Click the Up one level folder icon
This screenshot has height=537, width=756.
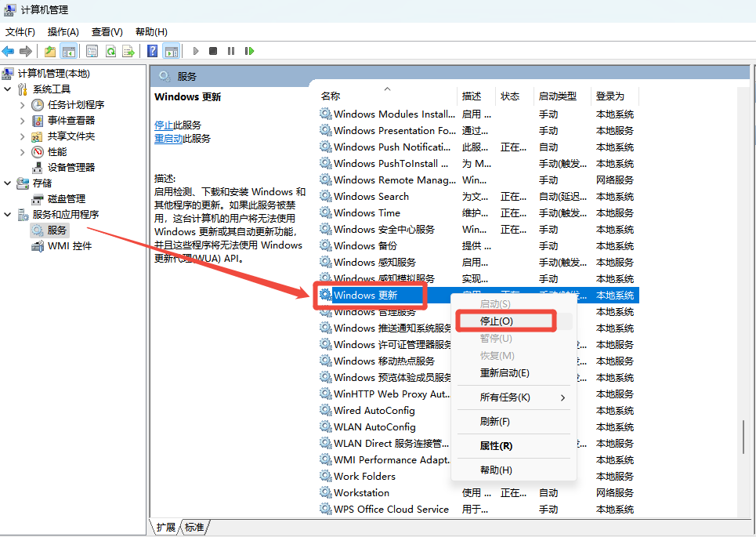pos(49,51)
